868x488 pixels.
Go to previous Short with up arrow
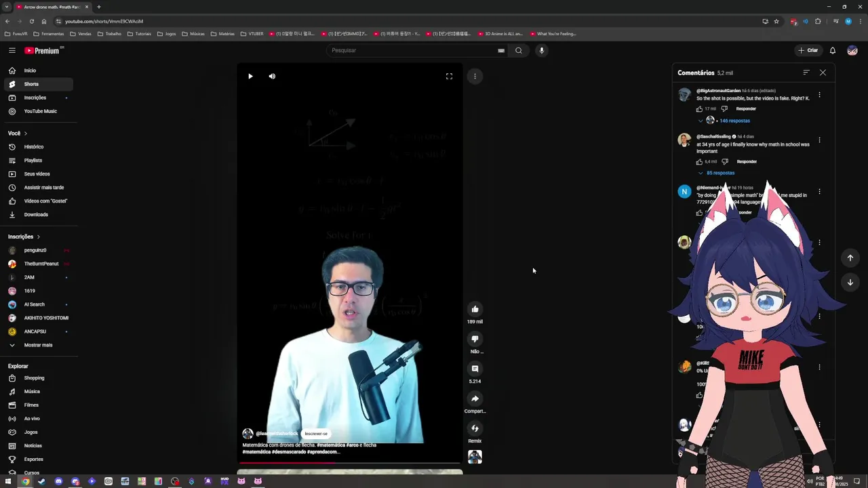pyautogui.click(x=850, y=258)
